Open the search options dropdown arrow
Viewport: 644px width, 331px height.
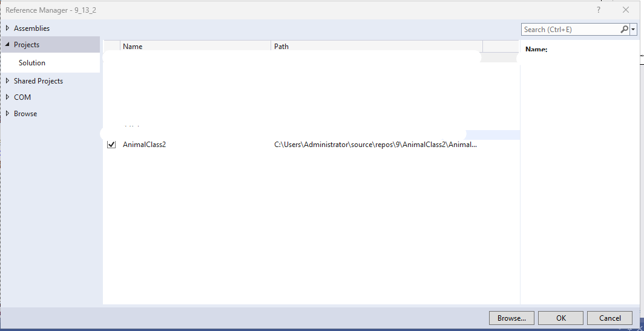pyautogui.click(x=633, y=30)
